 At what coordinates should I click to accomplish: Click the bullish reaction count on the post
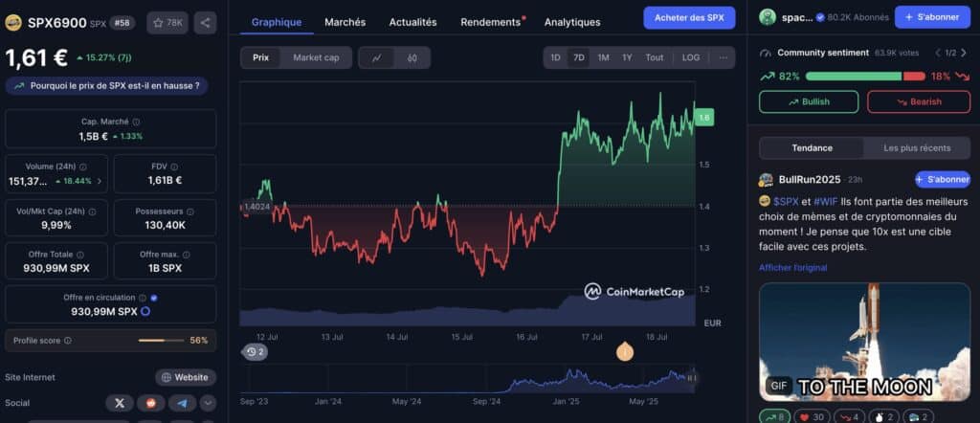775,416
